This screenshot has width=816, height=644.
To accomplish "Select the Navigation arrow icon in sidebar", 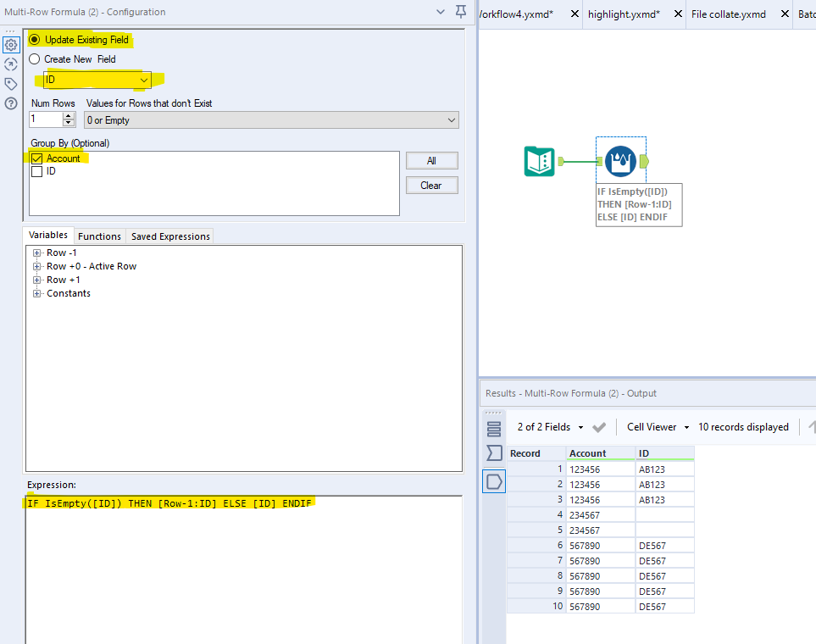I will click(x=11, y=64).
